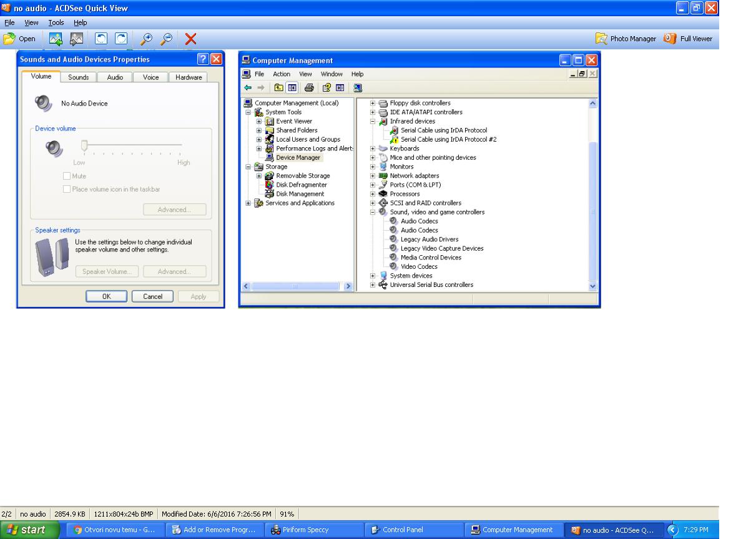Viewport: 756px width, 539px height.
Task: Toggle the console tree icon in Computer Management
Action: 292,88
